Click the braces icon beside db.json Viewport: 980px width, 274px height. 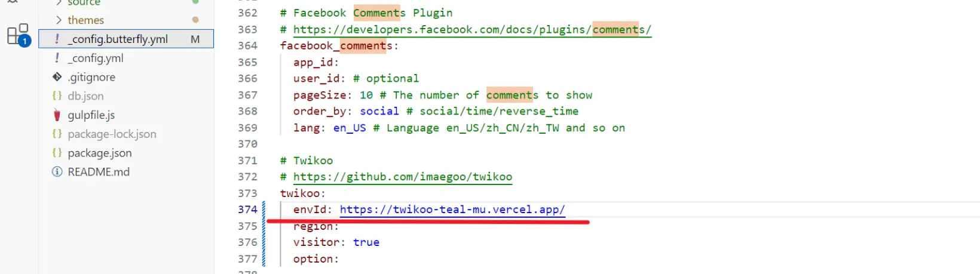pos(57,96)
